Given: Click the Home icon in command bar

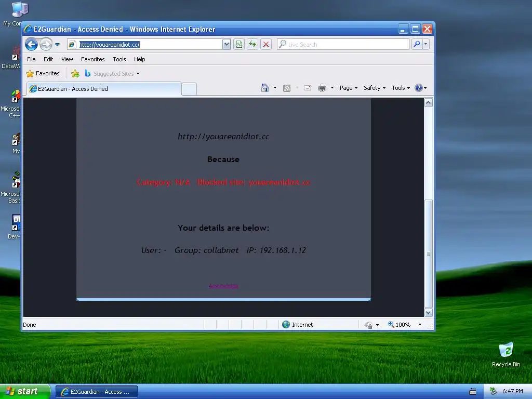Looking at the screenshot, I should (x=264, y=88).
